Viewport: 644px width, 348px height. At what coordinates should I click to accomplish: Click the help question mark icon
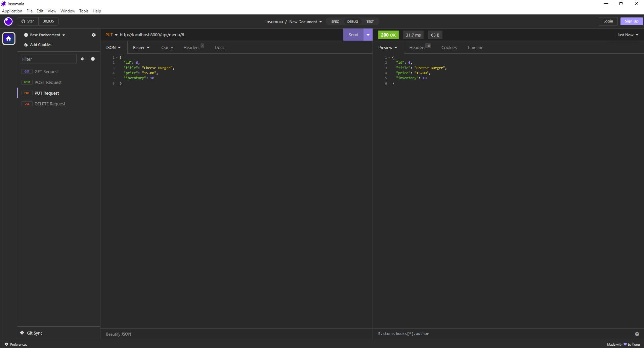tap(637, 334)
